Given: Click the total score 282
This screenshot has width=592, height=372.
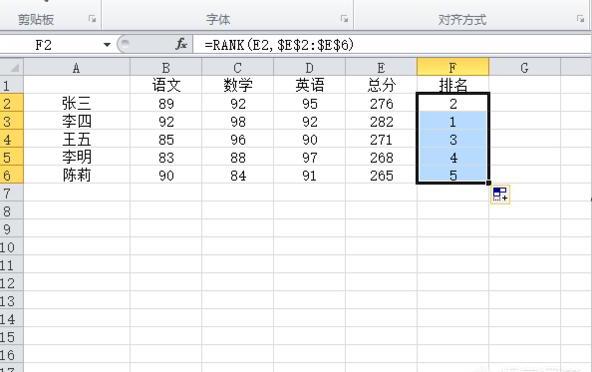Looking at the screenshot, I should click(381, 121).
